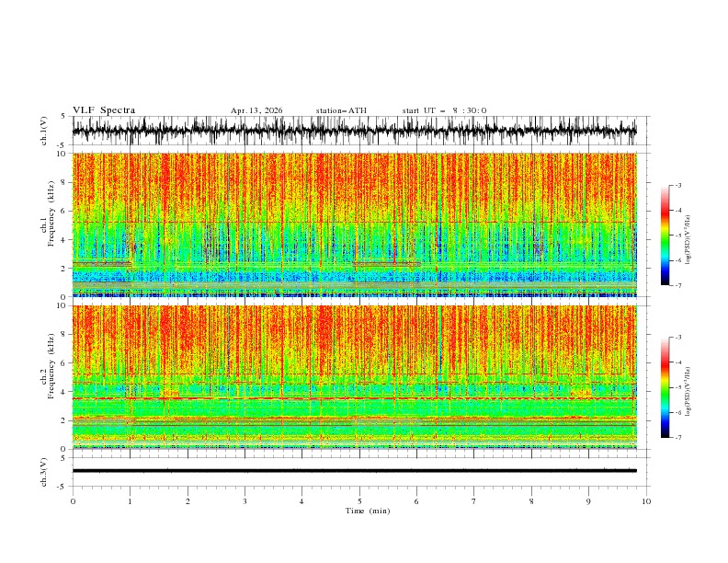Click the ch.1 voltage waveform trace
Viewport: 728px width, 563px height.
point(354,131)
